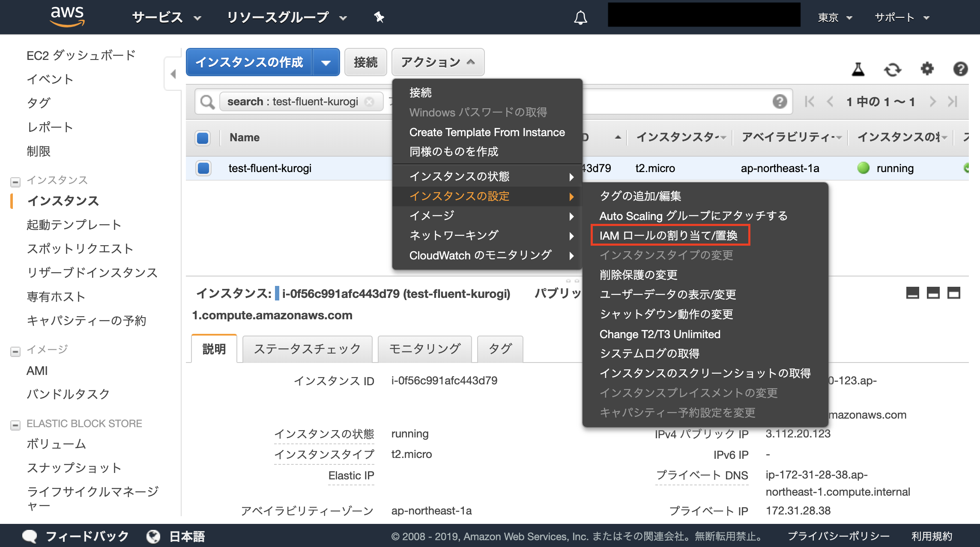Open the feedback speech bubble icon
Screen dimensions: 980x547
30,535
